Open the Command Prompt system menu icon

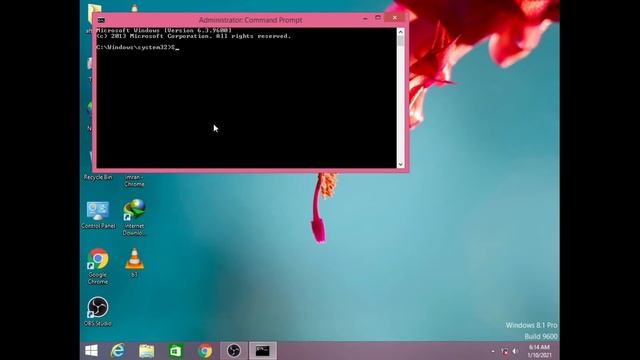pyautogui.click(x=101, y=20)
